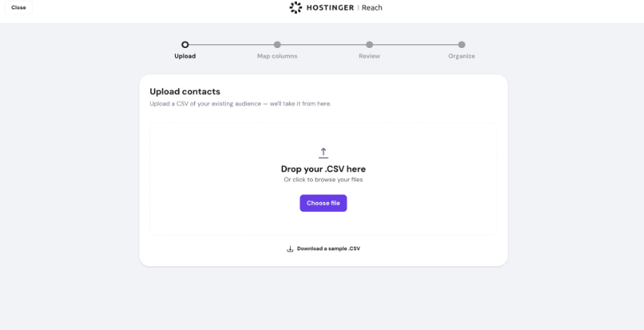Select the Map columns step dot

point(277,44)
